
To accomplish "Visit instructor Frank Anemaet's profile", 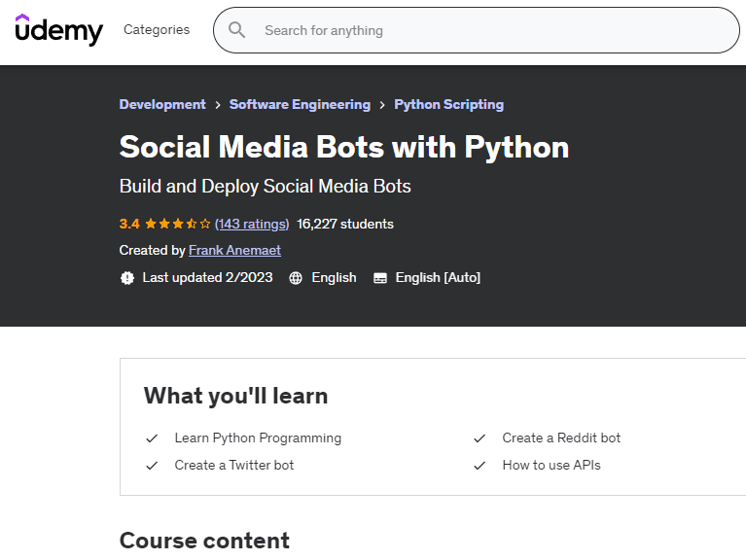I will (234, 251).
